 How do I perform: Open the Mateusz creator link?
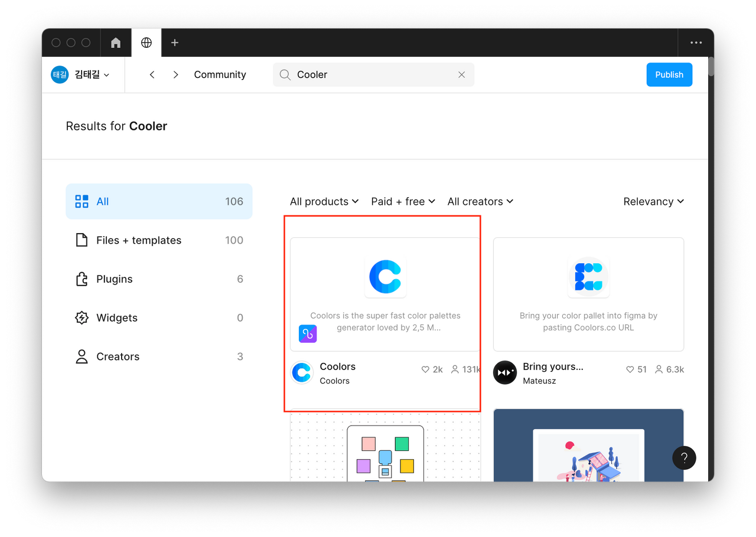click(539, 381)
